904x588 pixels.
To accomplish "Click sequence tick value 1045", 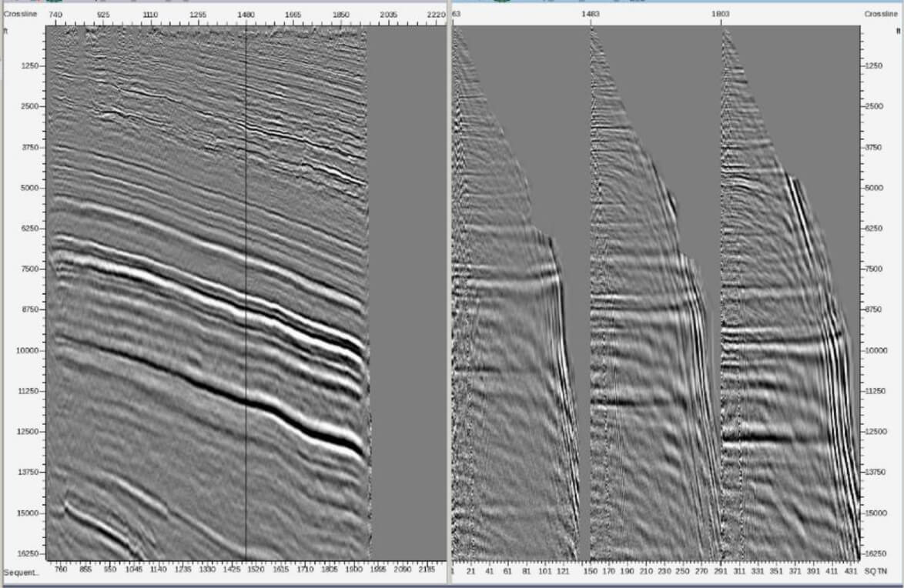I will click(134, 570).
